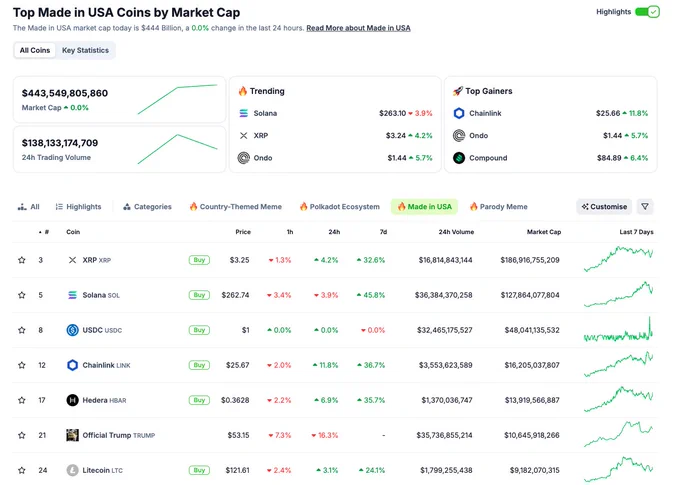Screen dimensions: 680x485
Task: Select the Polkadot Ecosystem category tab
Action: point(340,207)
